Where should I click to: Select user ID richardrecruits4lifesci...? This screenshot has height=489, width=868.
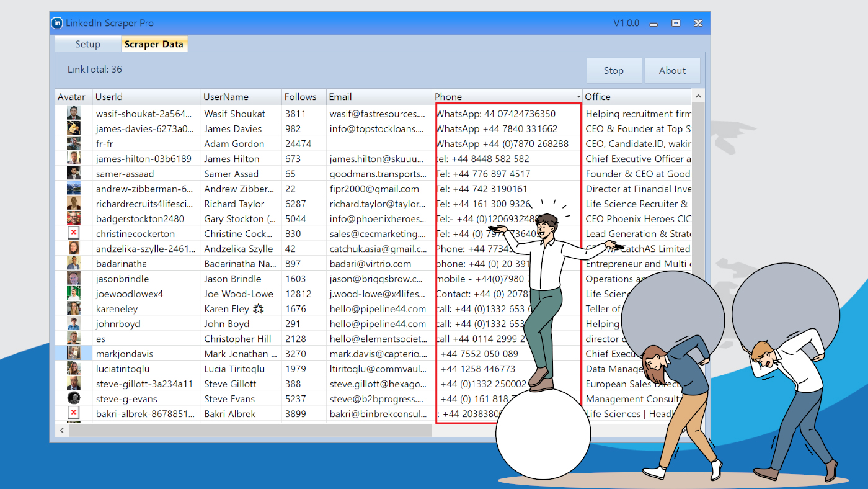145,204
